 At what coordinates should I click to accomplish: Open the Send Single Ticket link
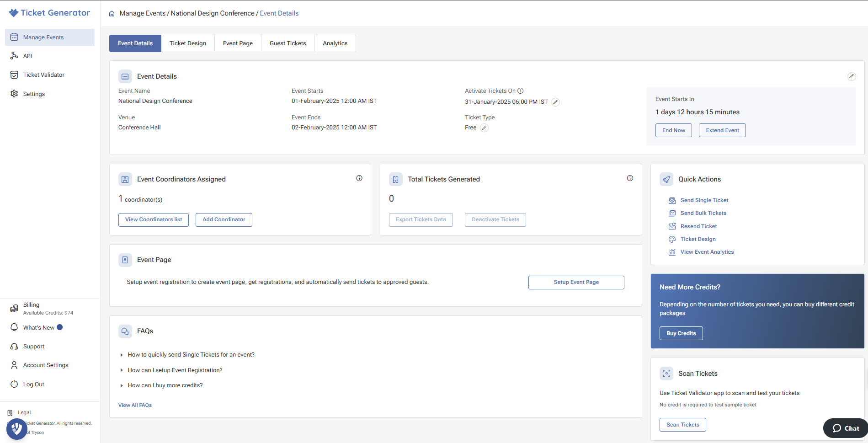click(704, 200)
